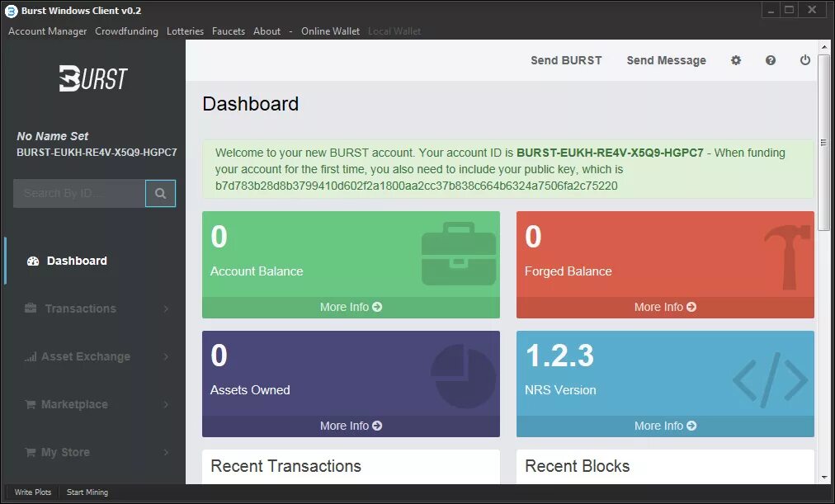Click the Recent Blocks heading
This screenshot has width=835, height=504.
[x=577, y=466]
